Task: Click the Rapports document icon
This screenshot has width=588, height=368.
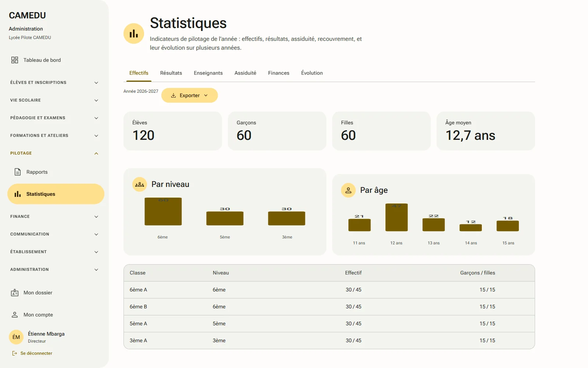Action: pyautogui.click(x=18, y=172)
